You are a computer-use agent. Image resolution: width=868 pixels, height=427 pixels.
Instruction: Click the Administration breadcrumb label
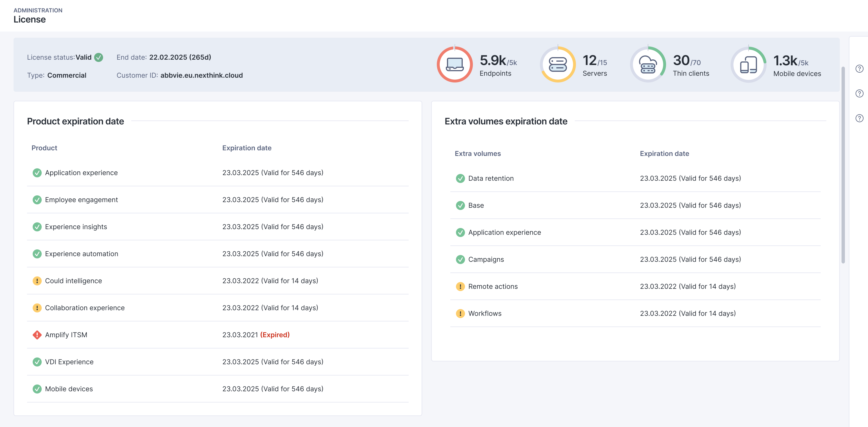(x=38, y=10)
